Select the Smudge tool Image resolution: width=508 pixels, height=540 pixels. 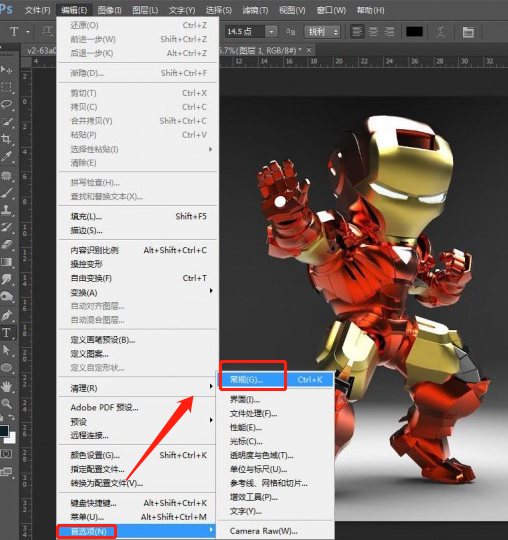[6, 279]
